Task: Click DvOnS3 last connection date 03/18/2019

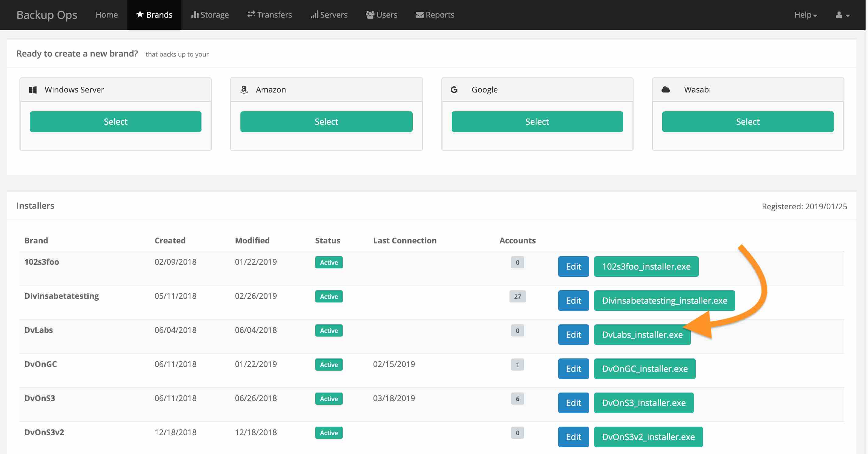Action: pos(394,398)
